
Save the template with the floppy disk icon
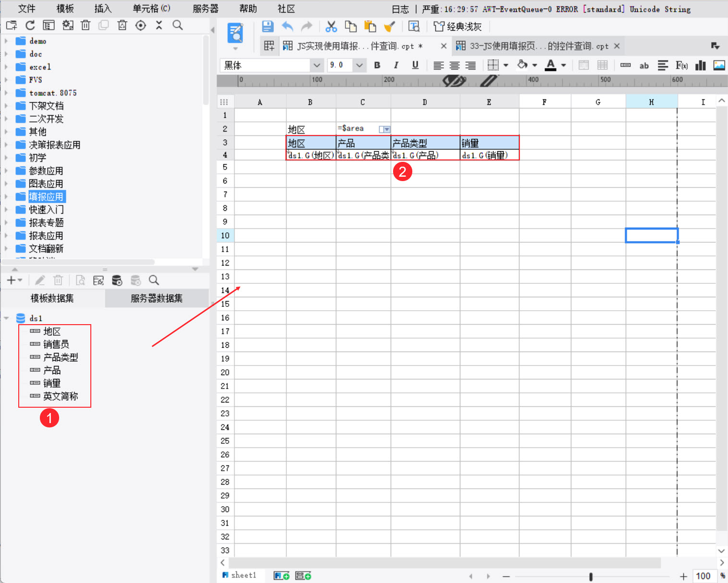268,26
